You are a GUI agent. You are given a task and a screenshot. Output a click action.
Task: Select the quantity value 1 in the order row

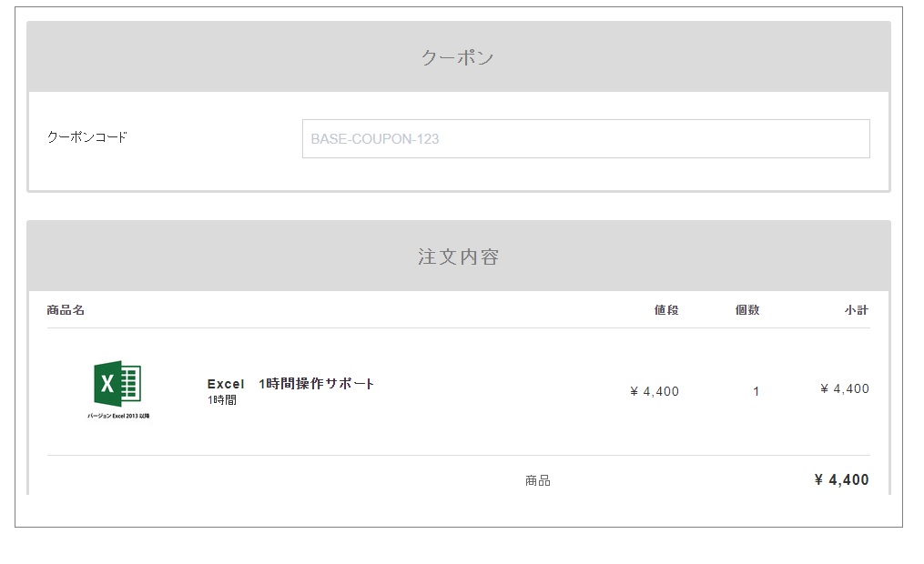755,389
